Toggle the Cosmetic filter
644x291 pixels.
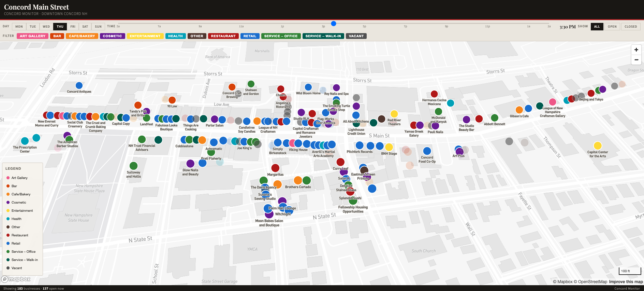pyautogui.click(x=112, y=36)
